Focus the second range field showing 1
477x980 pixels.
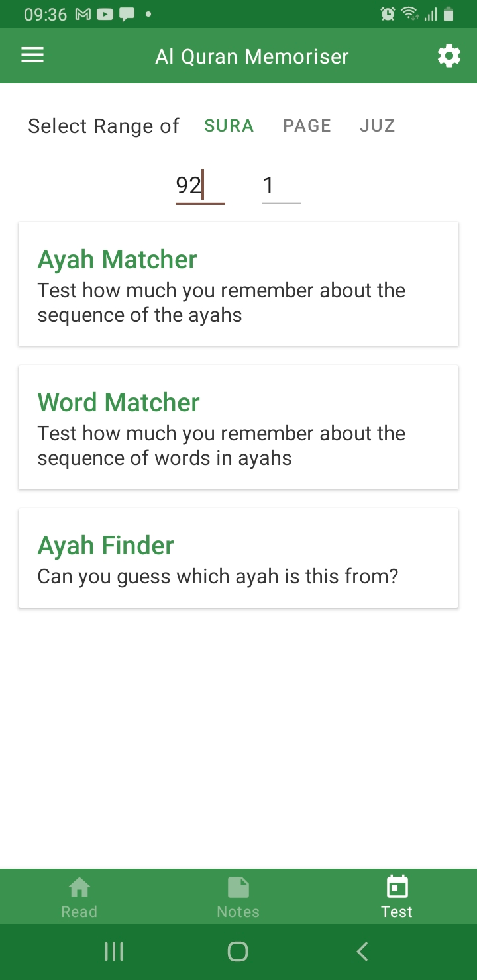tap(282, 186)
